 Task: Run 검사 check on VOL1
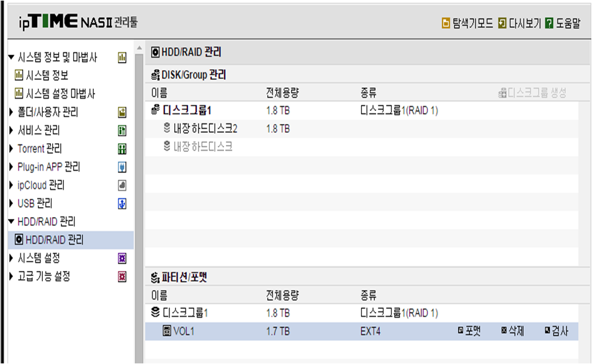coord(556,331)
